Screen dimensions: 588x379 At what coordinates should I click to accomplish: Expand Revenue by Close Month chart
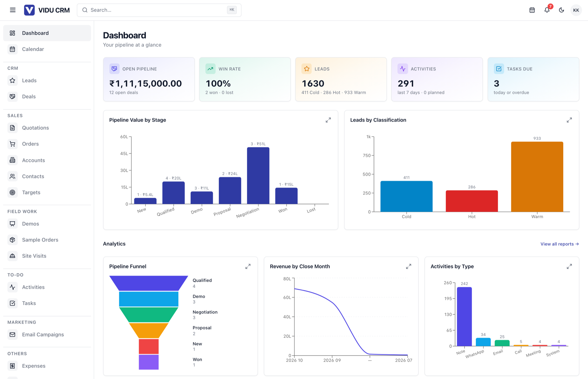click(409, 266)
